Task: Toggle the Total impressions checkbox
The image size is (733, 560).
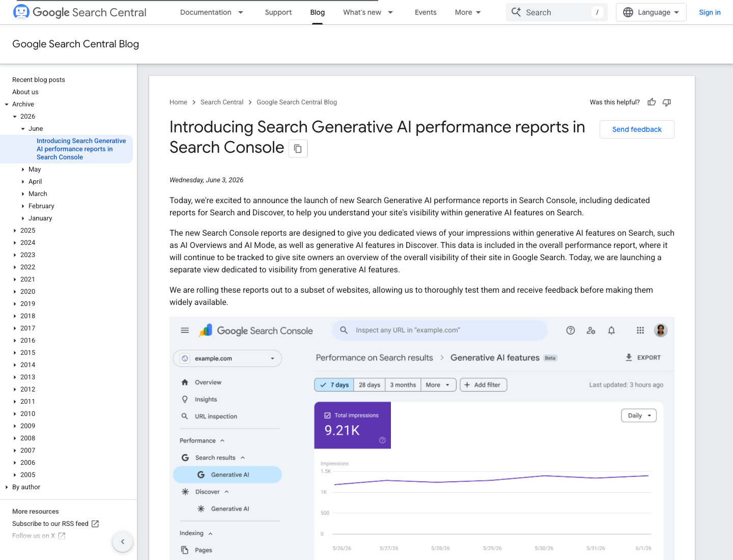Action: [327, 415]
